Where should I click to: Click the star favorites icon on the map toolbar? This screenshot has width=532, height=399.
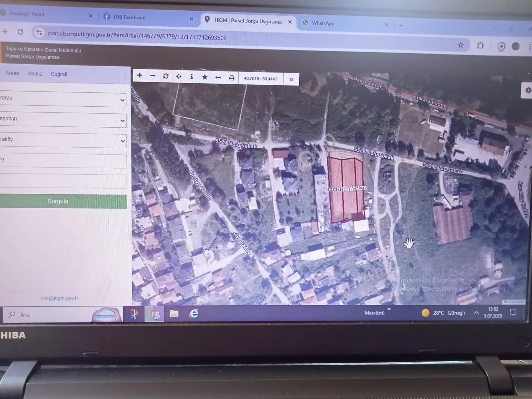pyautogui.click(x=205, y=77)
